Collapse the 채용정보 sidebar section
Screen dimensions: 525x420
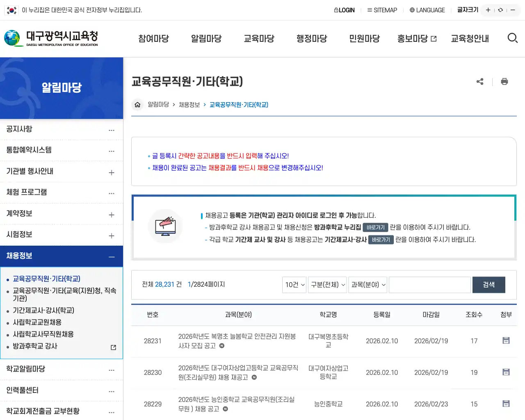pos(111,256)
